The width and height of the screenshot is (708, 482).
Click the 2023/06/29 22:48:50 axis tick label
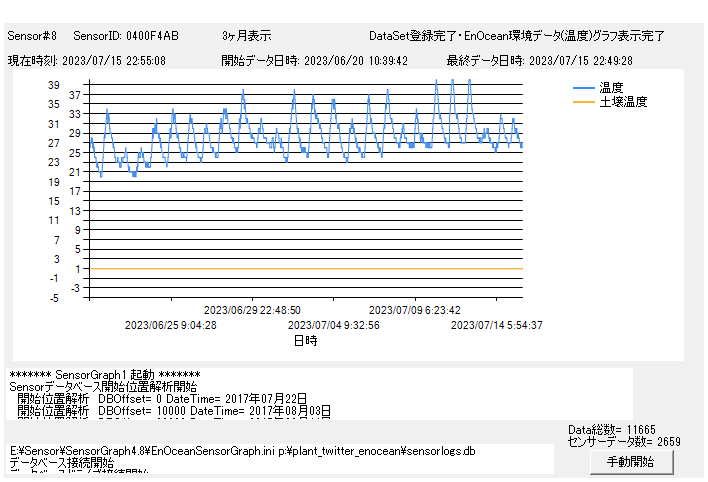click(x=252, y=310)
